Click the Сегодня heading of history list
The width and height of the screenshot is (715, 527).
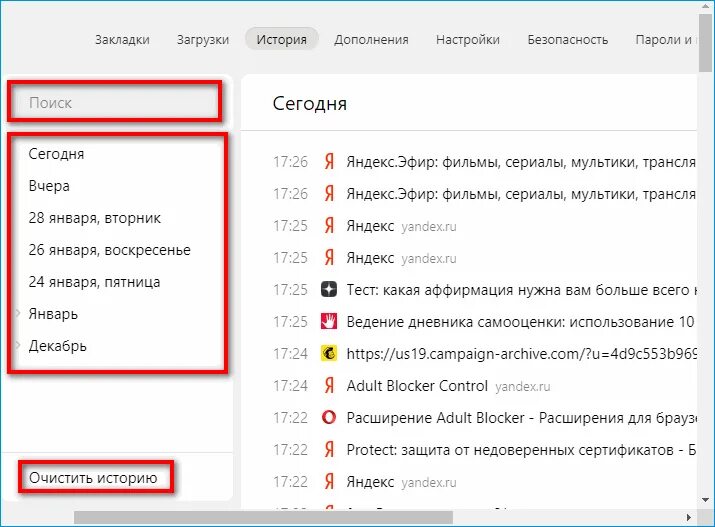coord(310,103)
